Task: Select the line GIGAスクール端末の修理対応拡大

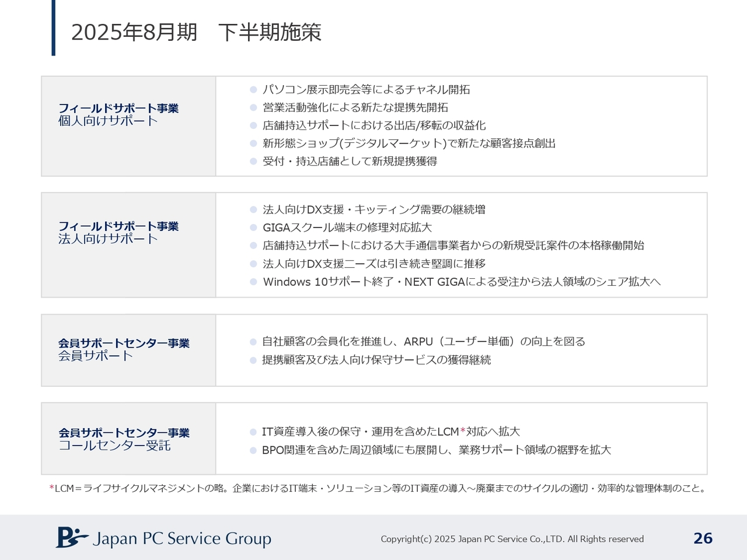Action: click(347, 228)
